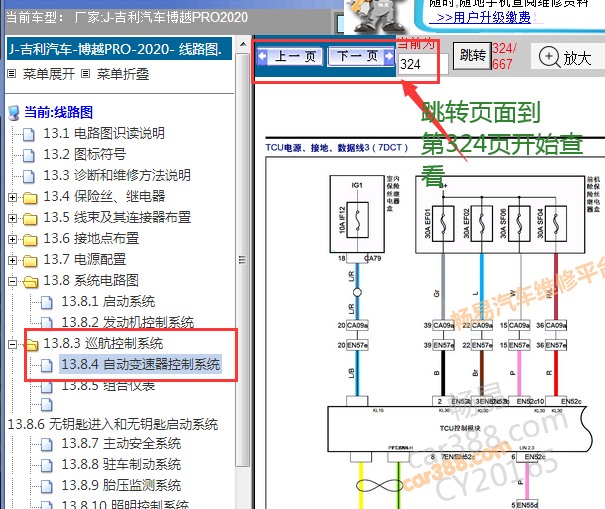Open 13.2 图标符号
605x509 pixels.
pos(84,154)
